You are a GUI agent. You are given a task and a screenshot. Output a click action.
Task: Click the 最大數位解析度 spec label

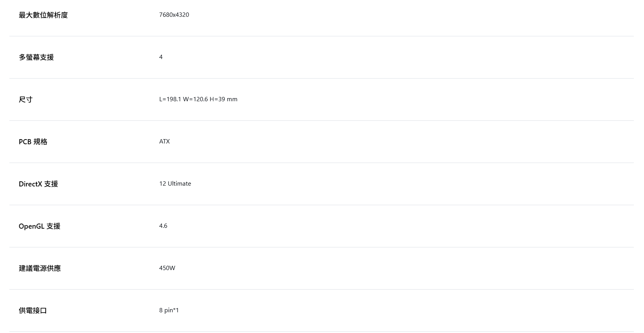tap(43, 15)
